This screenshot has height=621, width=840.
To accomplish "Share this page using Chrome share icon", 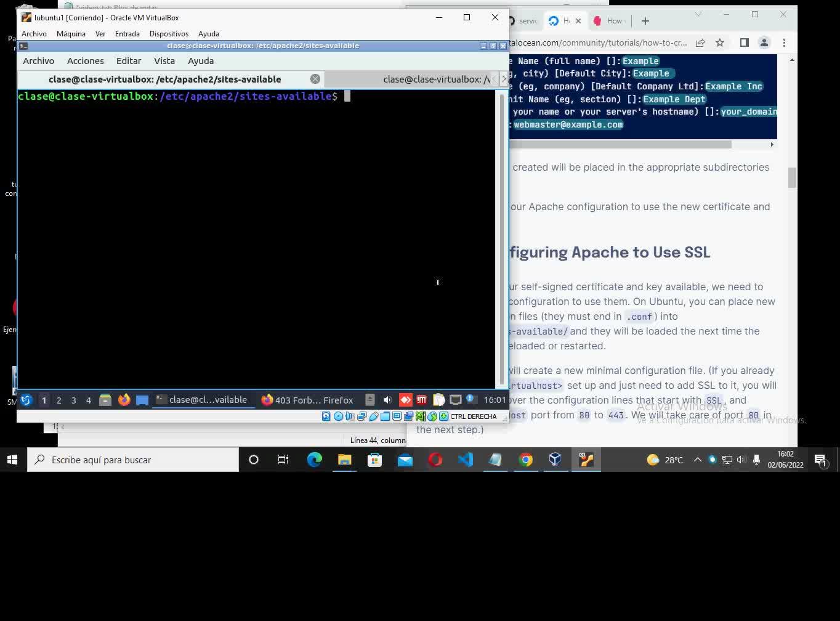I will [700, 43].
